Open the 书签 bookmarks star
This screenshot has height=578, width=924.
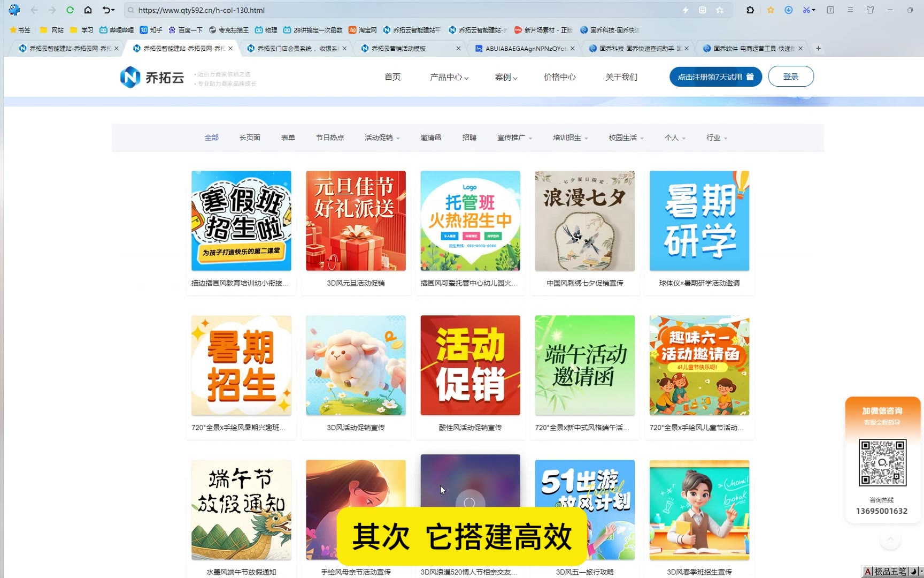[x=20, y=30]
